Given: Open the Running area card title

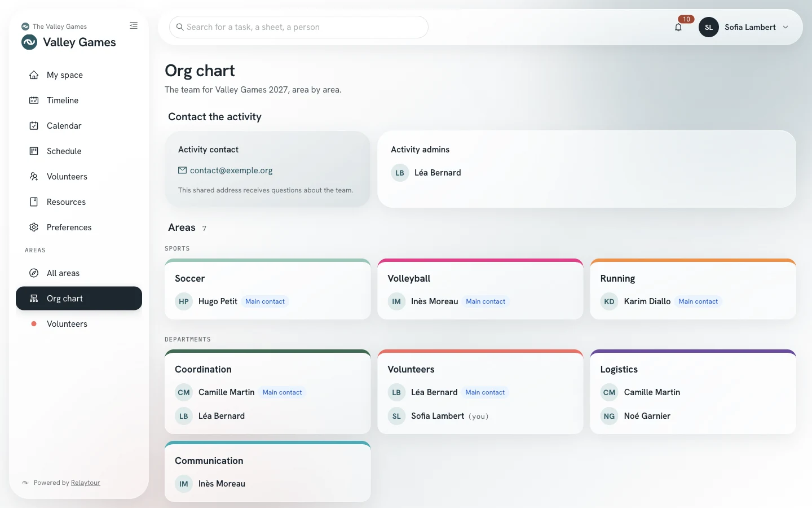Looking at the screenshot, I should 617,278.
